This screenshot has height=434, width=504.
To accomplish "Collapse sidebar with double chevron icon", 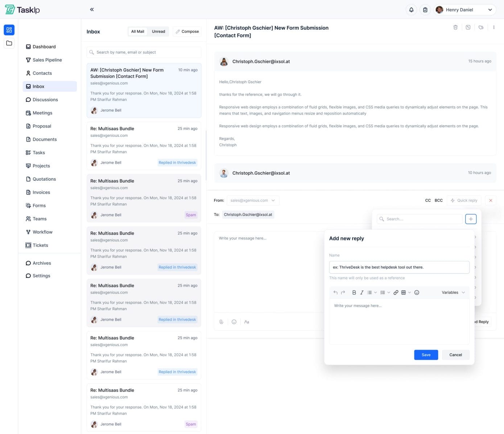I will pos(92,9).
